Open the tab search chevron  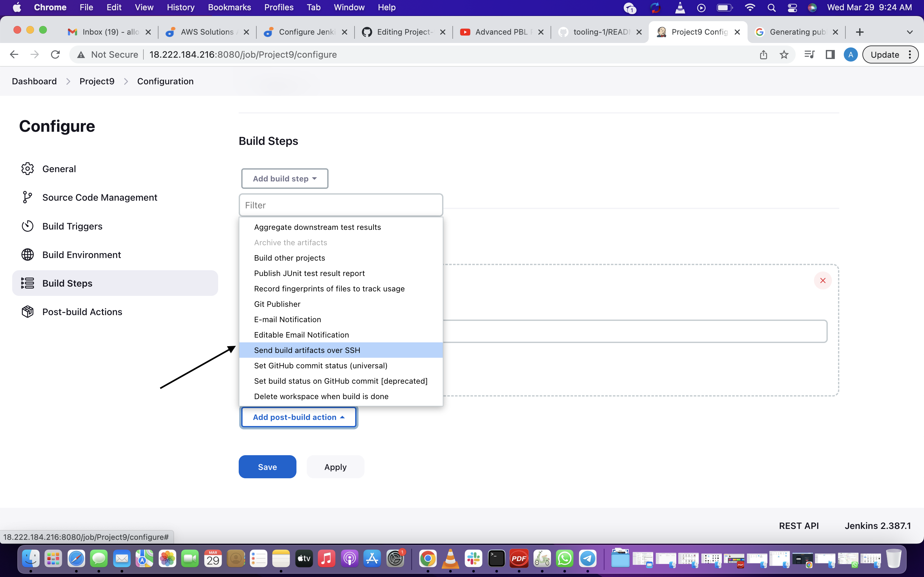click(910, 32)
